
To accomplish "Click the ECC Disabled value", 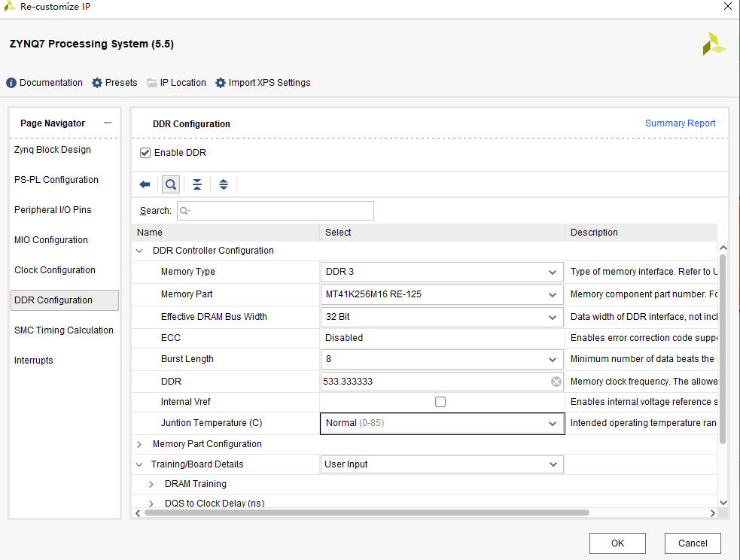I will pos(344,338).
